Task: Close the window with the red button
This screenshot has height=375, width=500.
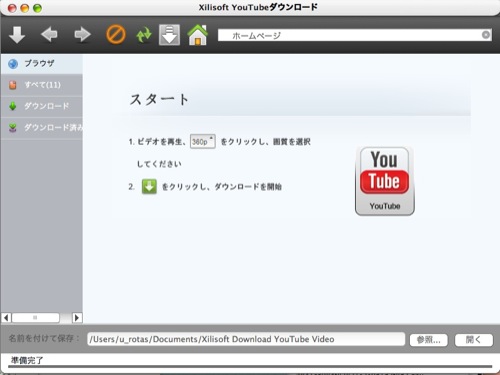Action: click(12, 8)
